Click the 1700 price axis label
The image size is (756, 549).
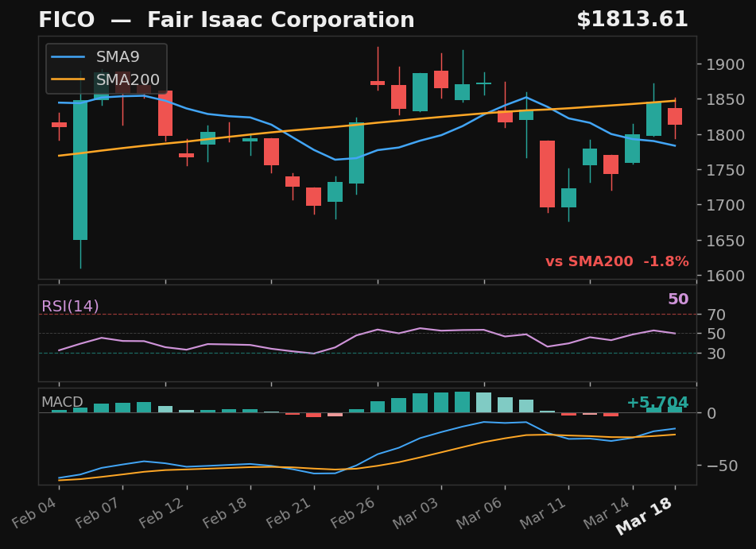(x=725, y=205)
